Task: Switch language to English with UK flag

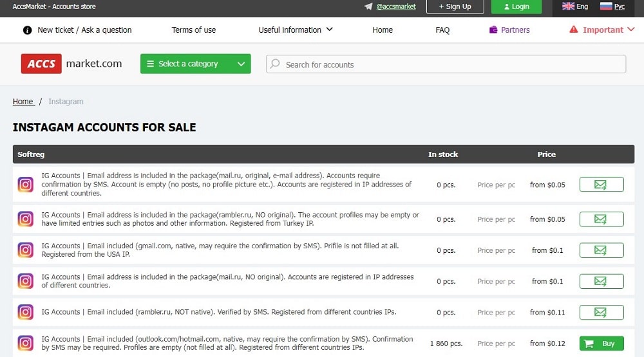Action: (575, 6)
